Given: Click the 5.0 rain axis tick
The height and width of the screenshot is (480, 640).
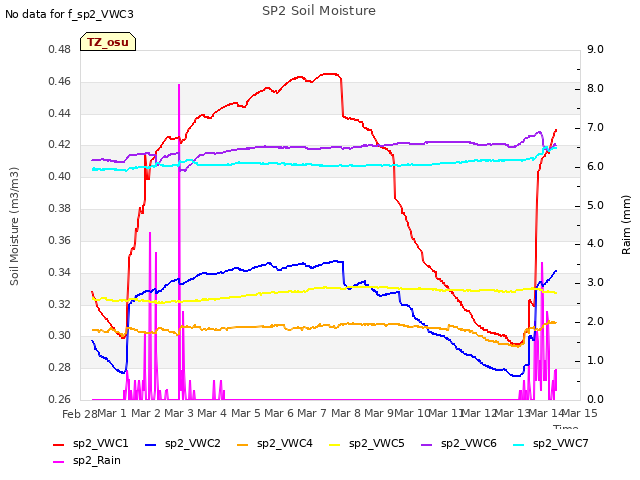Looking at the screenshot, I should [x=595, y=205].
